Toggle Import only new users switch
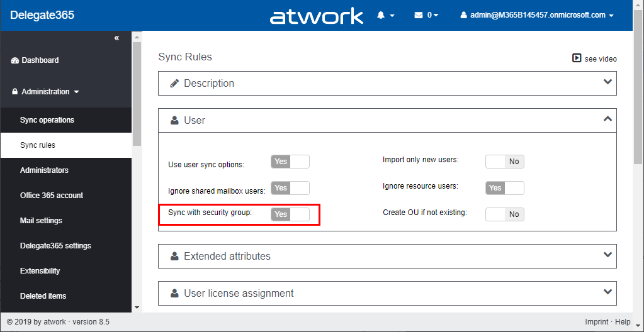The width and height of the screenshot is (644, 332). 505,162
